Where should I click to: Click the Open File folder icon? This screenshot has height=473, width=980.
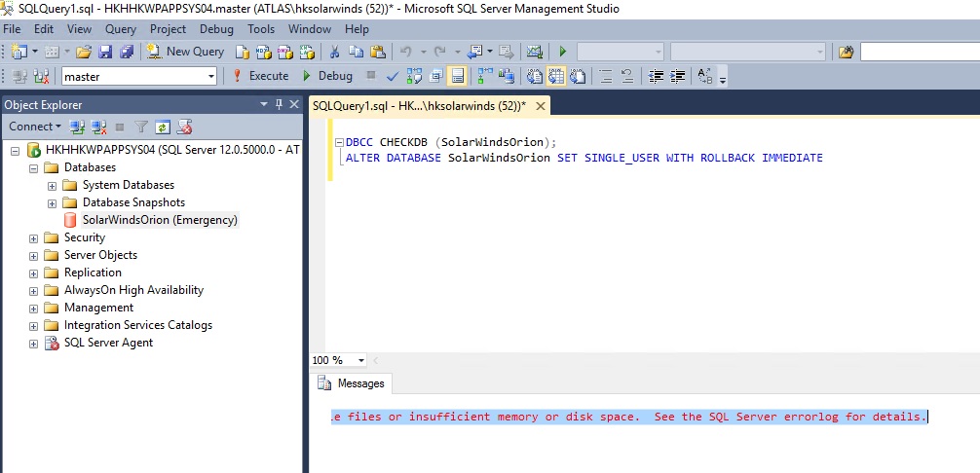84,52
